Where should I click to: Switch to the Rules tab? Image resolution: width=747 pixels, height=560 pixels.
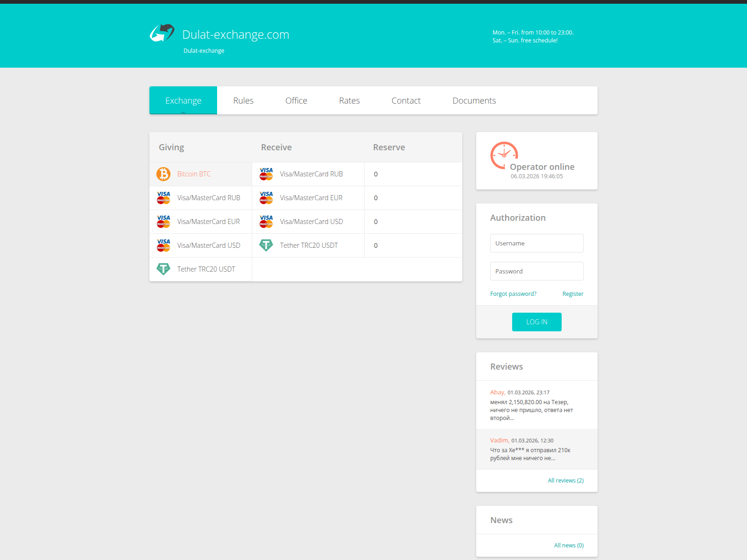click(243, 100)
